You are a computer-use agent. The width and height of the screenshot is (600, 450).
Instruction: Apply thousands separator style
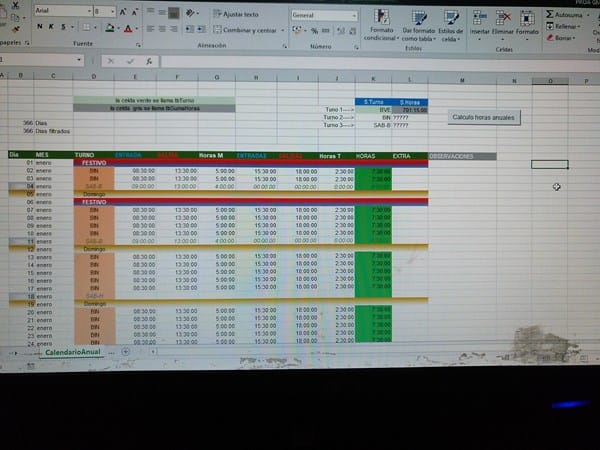(326, 31)
